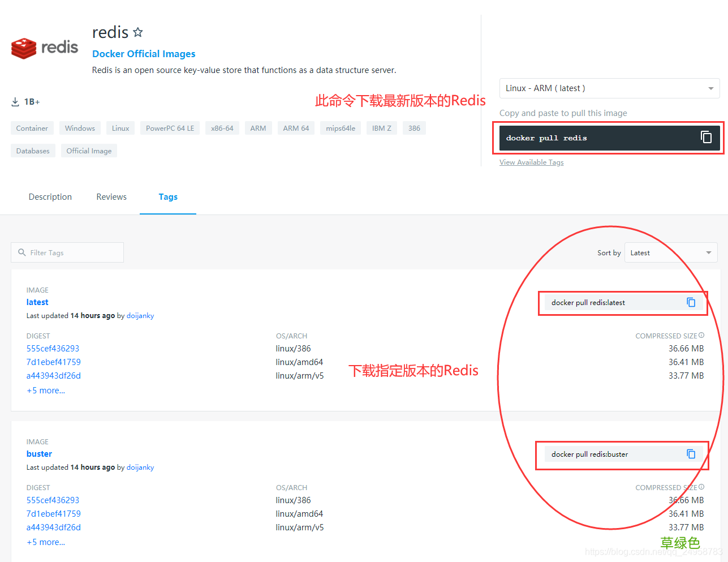Viewport: 728px width, 562px height.
Task: Select the Tags tab
Action: point(168,197)
